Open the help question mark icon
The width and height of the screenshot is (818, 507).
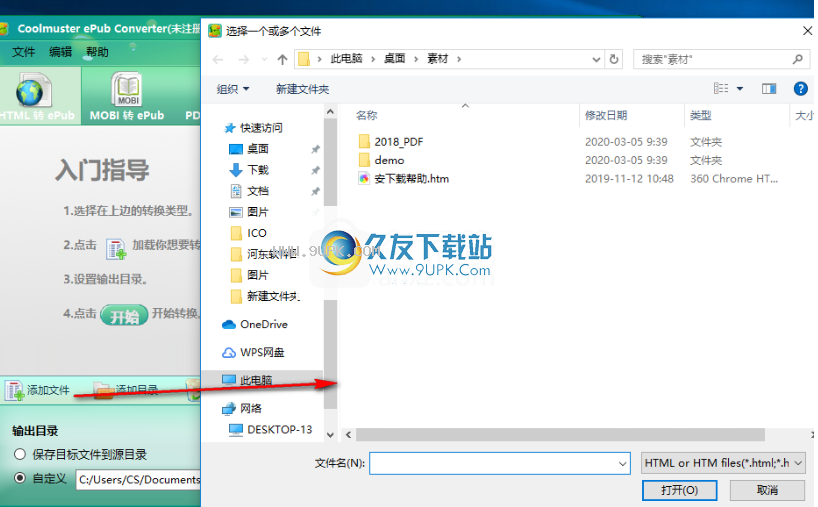point(801,89)
